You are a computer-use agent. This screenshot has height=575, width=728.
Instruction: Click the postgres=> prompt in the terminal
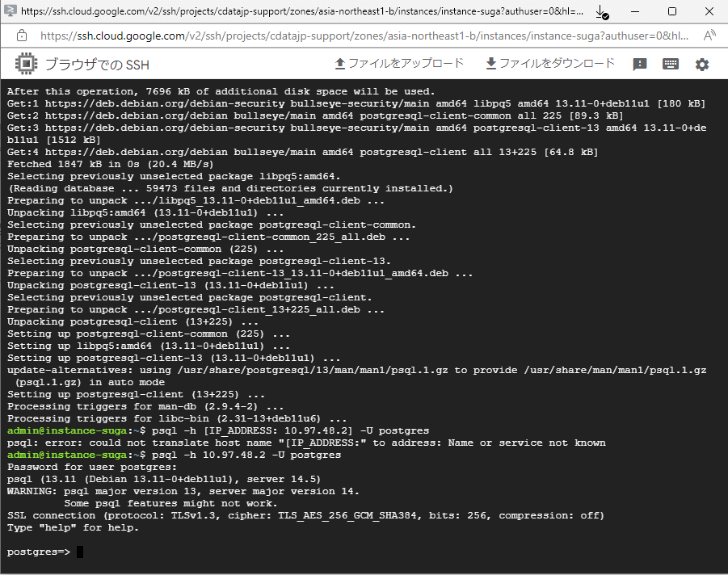pos(39,552)
